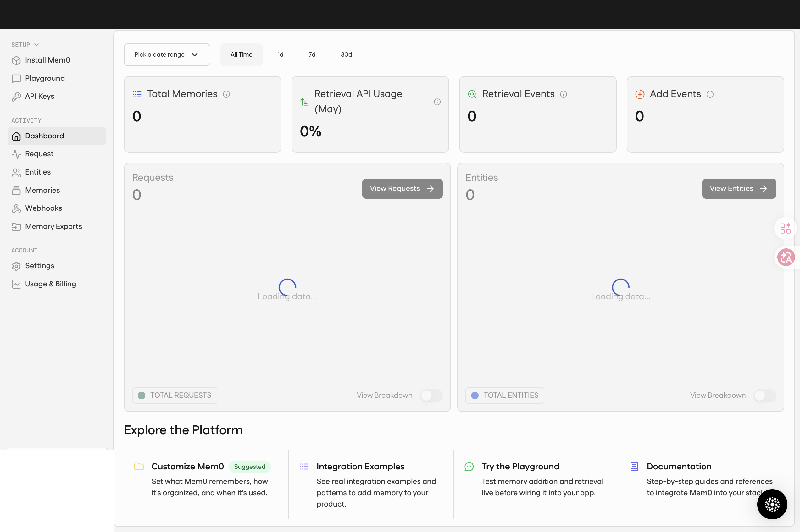Click the info icon for Retrieval API Usage
800x532 pixels.
[x=437, y=102]
